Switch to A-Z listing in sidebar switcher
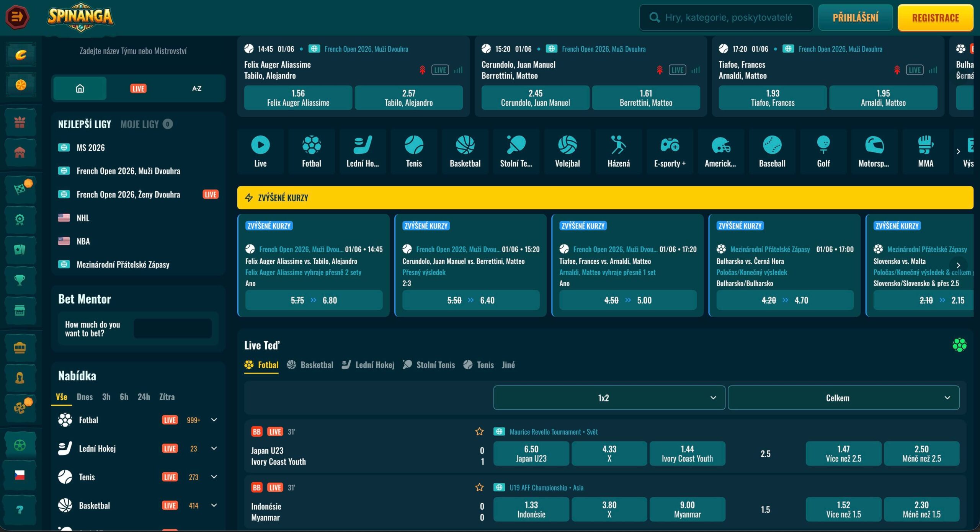Viewport: 980px width, 532px height. pos(197,88)
